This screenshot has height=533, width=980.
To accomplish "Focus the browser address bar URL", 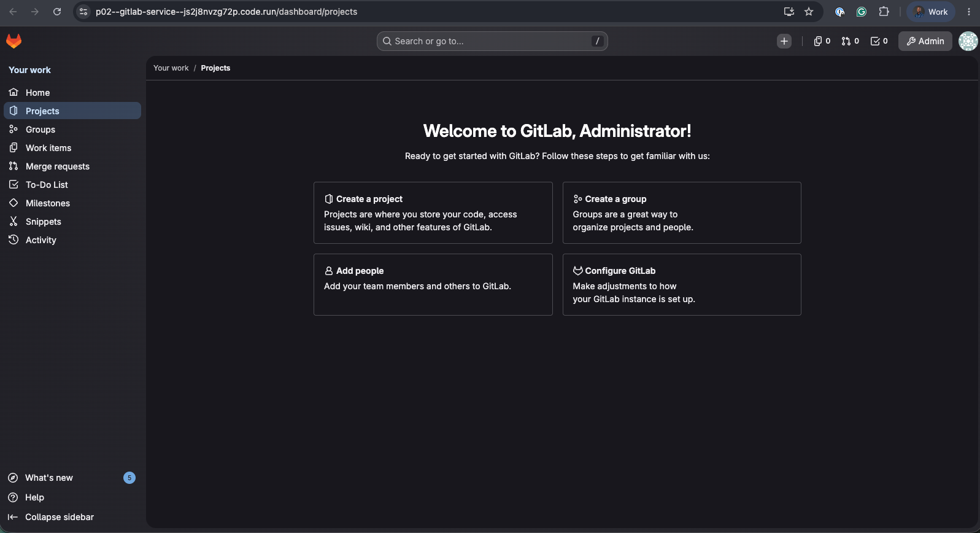I will tap(226, 12).
